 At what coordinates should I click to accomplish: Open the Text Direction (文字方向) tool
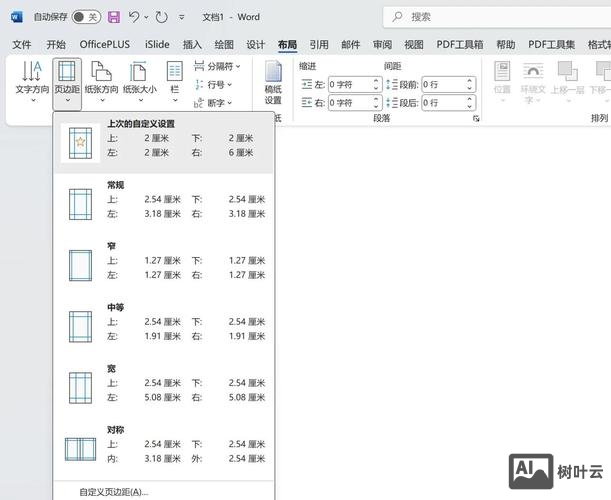click(32, 80)
